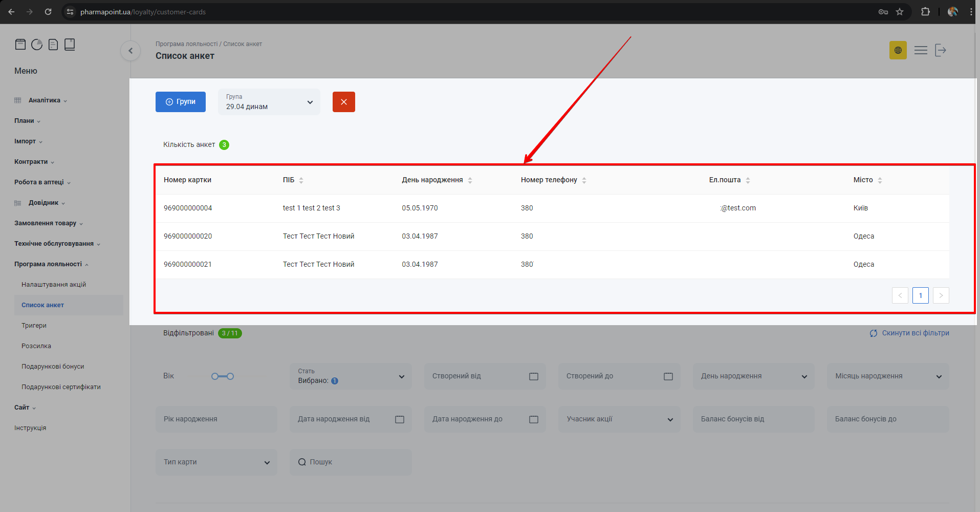Image resolution: width=980 pixels, height=512 pixels.
Task: Click the browser reload button
Action: pos(48,12)
